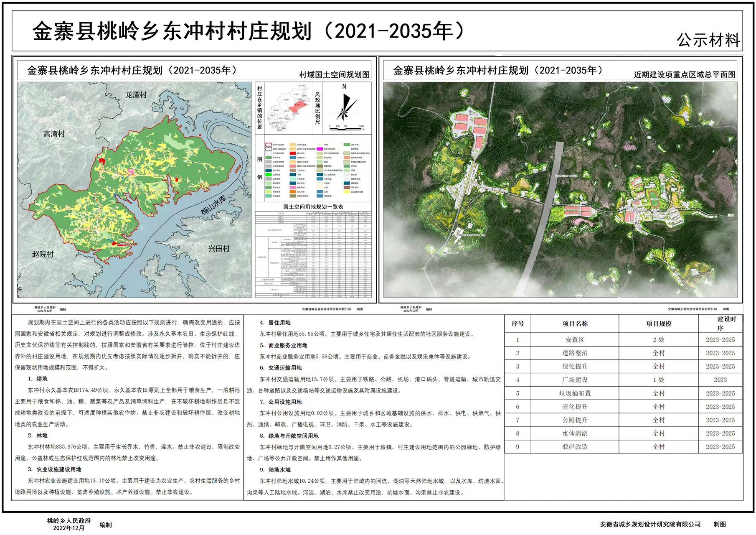Open the village location inset map
This screenshot has width=756, height=535.
(x=288, y=108)
